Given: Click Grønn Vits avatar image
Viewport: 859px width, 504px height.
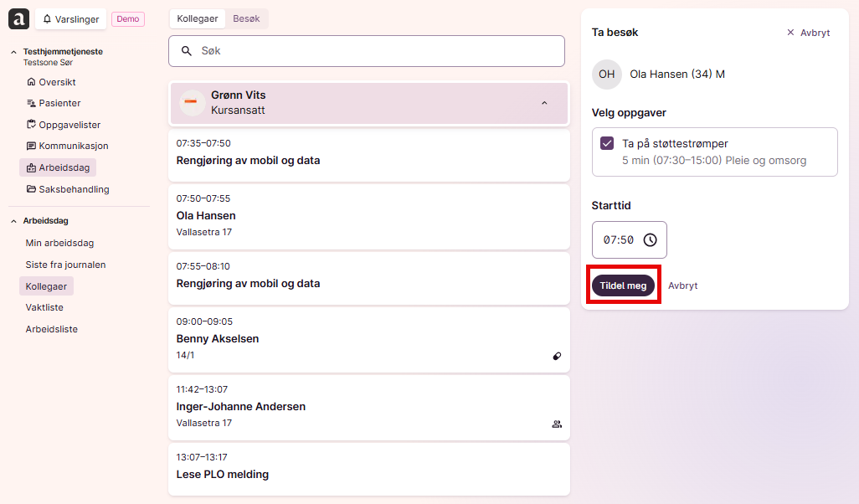Looking at the screenshot, I should tap(192, 103).
